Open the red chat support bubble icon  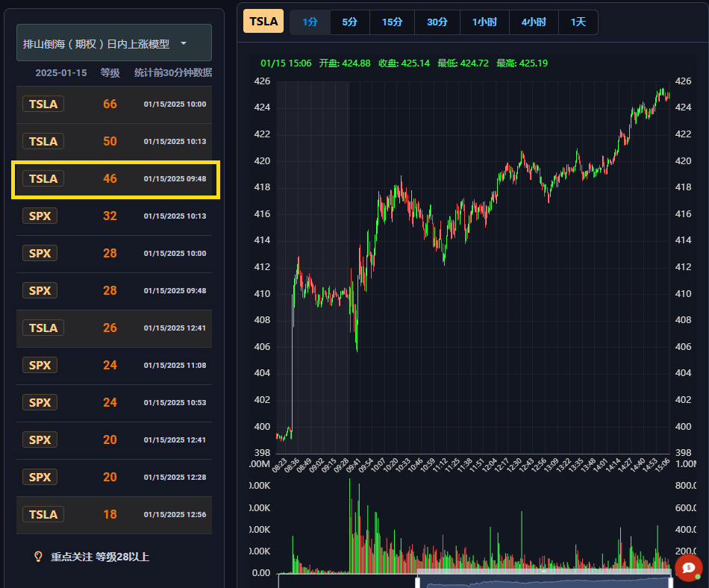point(689,568)
